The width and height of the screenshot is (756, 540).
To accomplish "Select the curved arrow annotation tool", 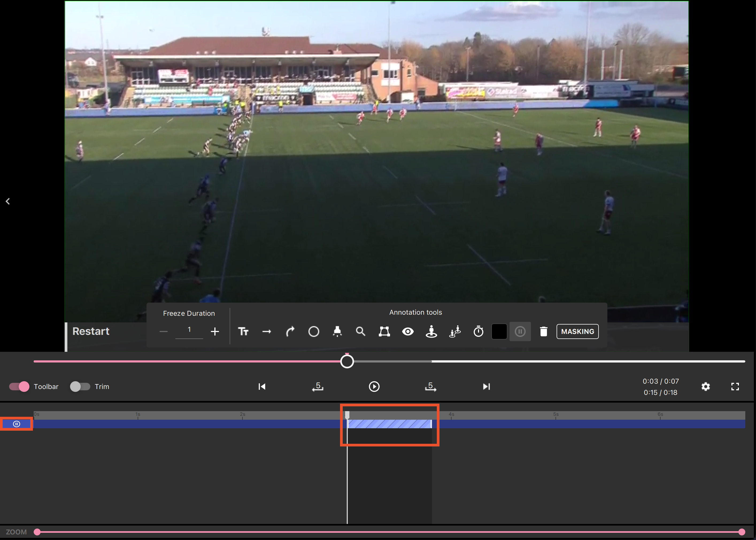I will coord(290,331).
